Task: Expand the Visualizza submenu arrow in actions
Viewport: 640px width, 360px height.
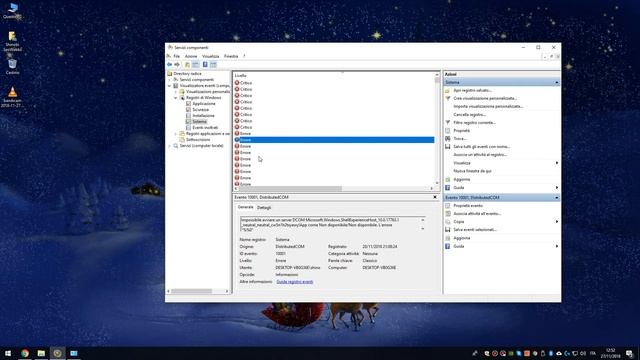Action: (557, 163)
